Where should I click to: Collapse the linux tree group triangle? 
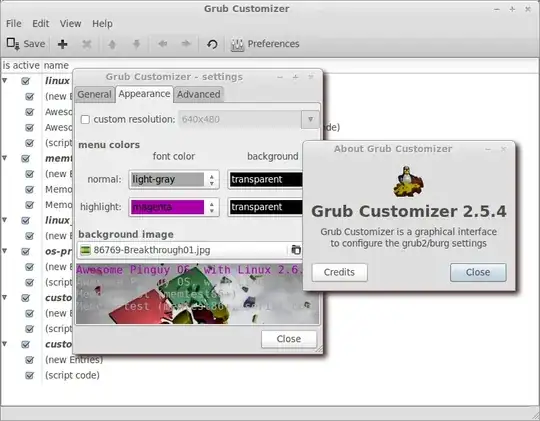[x=5, y=81]
